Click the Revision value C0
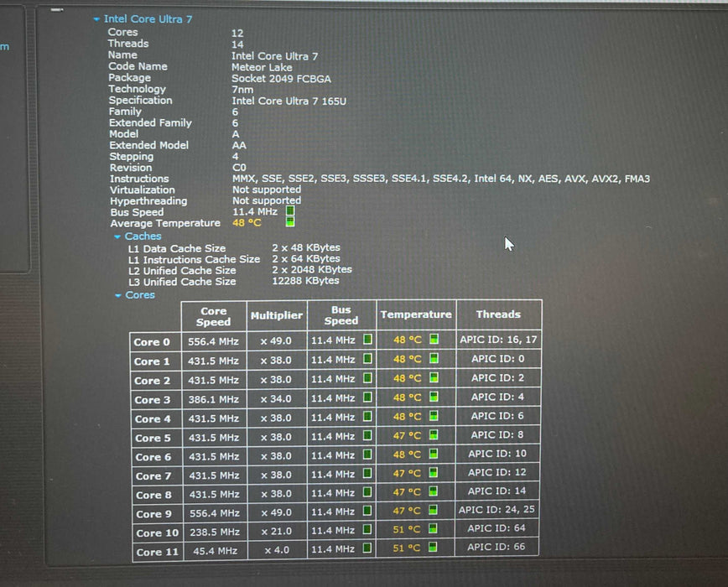Image resolution: width=728 pixels, height=587 pixels. click(240, 168)
